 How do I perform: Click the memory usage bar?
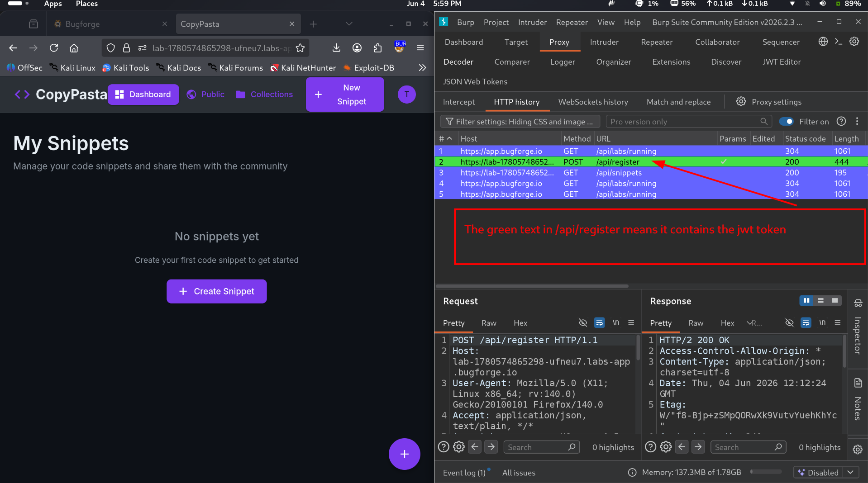(766, 472)
